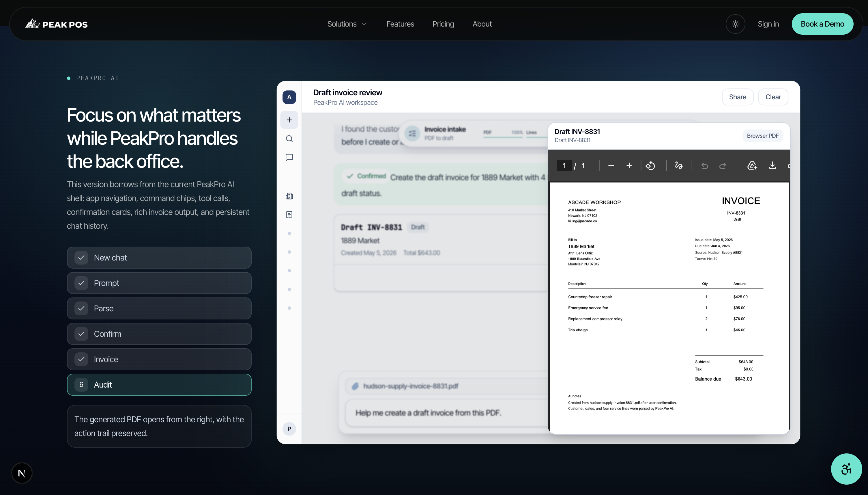868x495 pixels.
Task: Select the Audit step number 6
Action: point(159,384)
